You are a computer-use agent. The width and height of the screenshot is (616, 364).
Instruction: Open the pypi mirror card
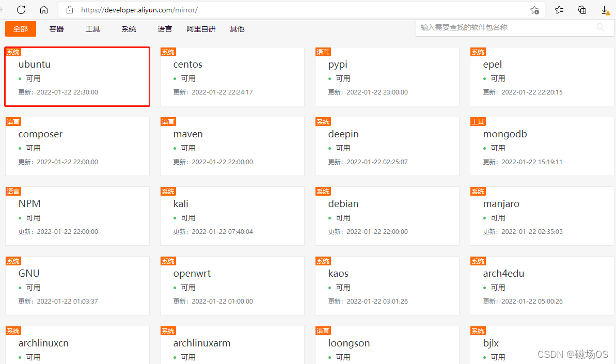pyautogui.click(x=387, y=76)
